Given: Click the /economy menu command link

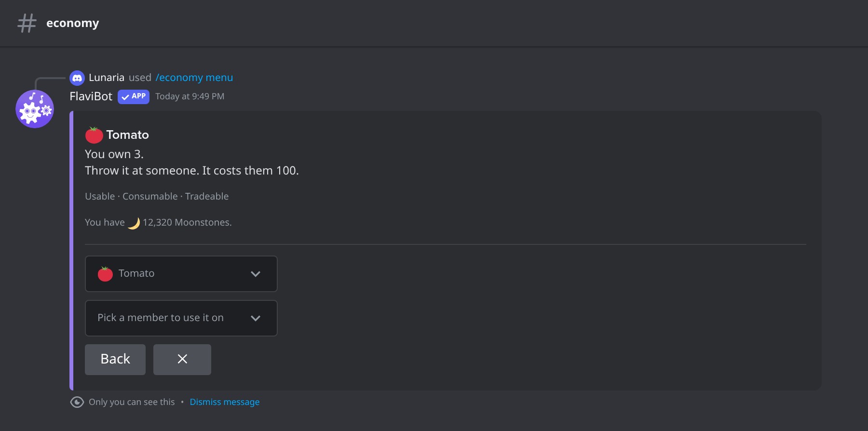Looking at the screenshot, I should click(194, 78).
